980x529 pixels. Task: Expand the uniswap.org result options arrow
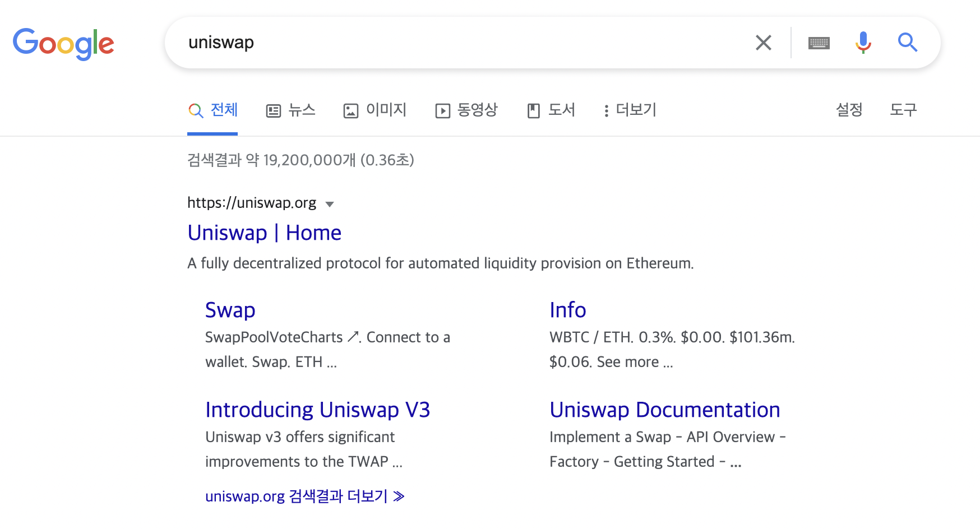click(330, 205)
